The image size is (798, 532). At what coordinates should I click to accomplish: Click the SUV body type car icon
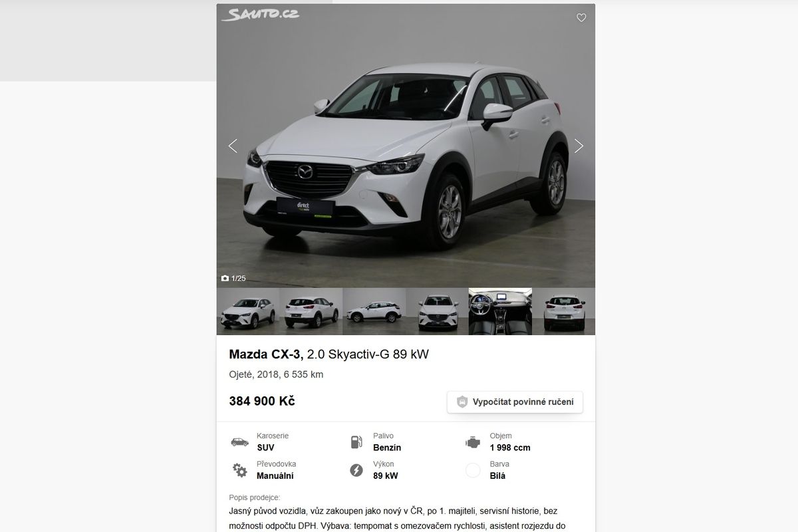pyautogui.click(x=239, y=442)
